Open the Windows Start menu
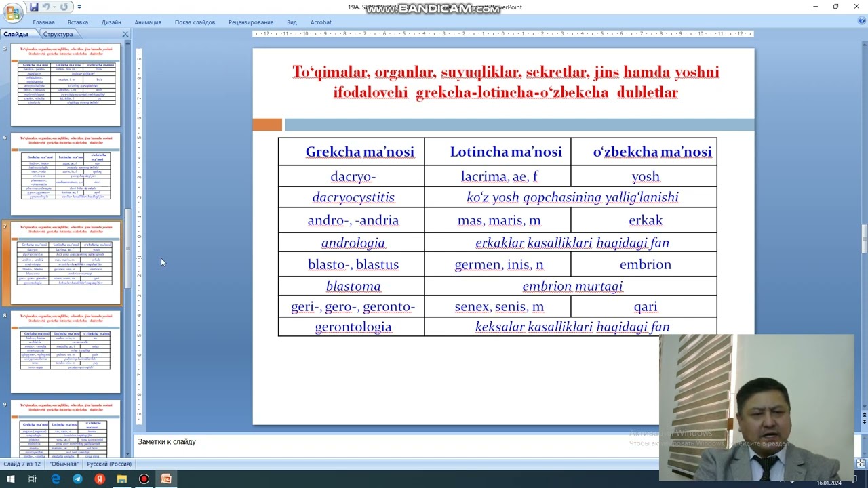This screenshot has height=488, width=868. click(x=11, y=479)
